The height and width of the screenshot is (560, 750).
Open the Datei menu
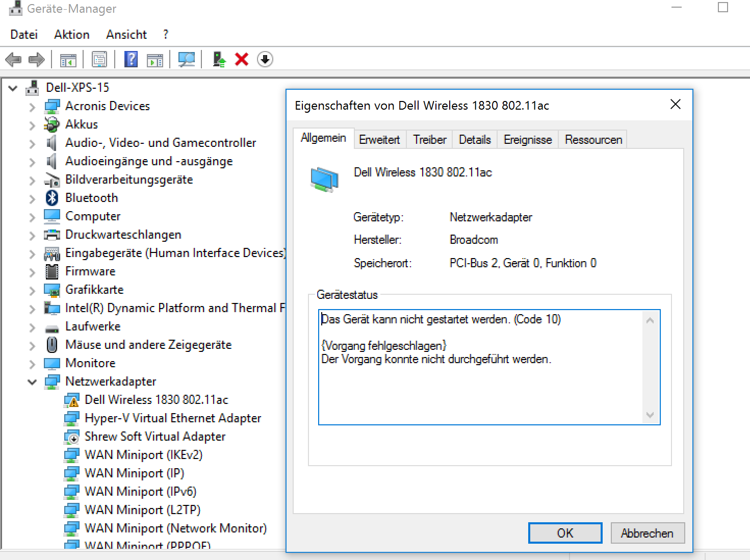(x=24, y=35)
